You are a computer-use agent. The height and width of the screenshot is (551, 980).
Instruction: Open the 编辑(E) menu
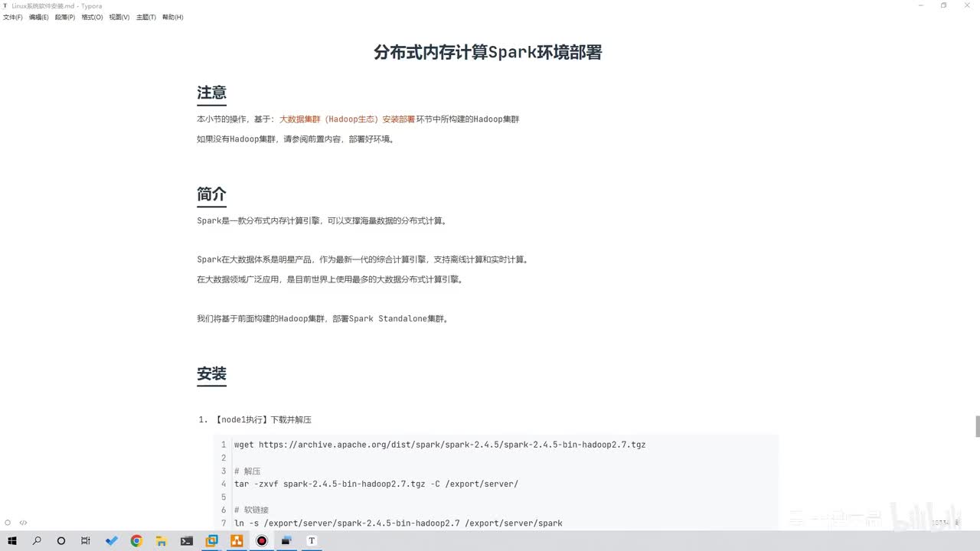click(x=39, y=17)
